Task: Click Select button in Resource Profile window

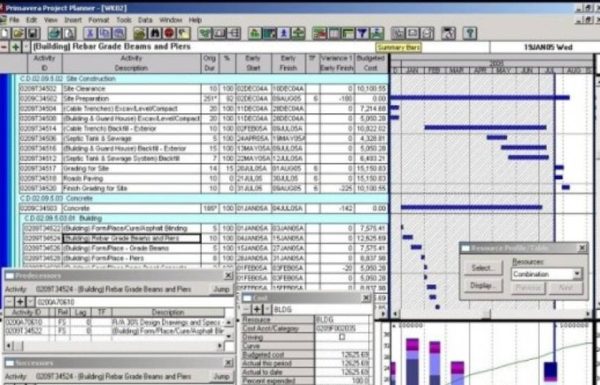Action: (483, 268)
